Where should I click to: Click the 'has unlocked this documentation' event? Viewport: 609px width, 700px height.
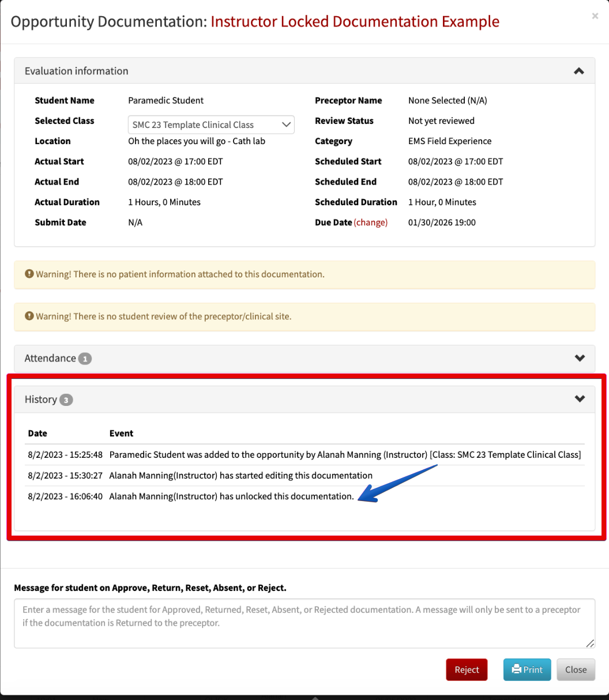pos(231,496)
